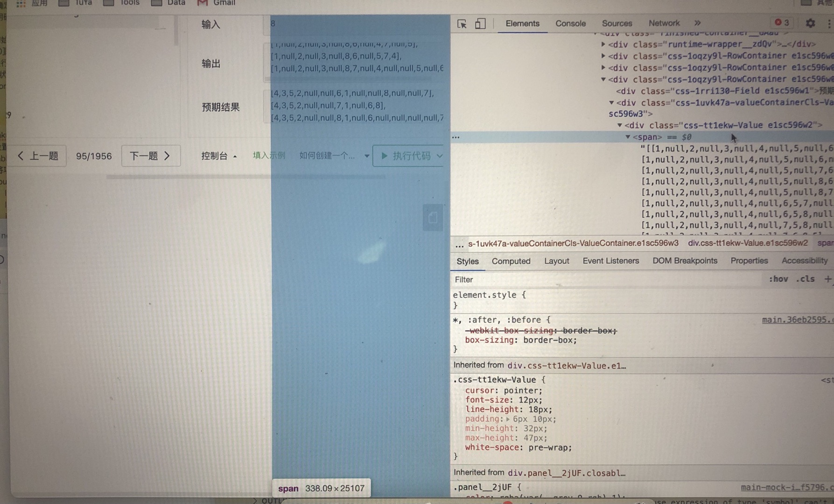This screenshot has width=834, height=504.
Task: Activate the inspect element picker icon
Action: click(x=462, y=24)
